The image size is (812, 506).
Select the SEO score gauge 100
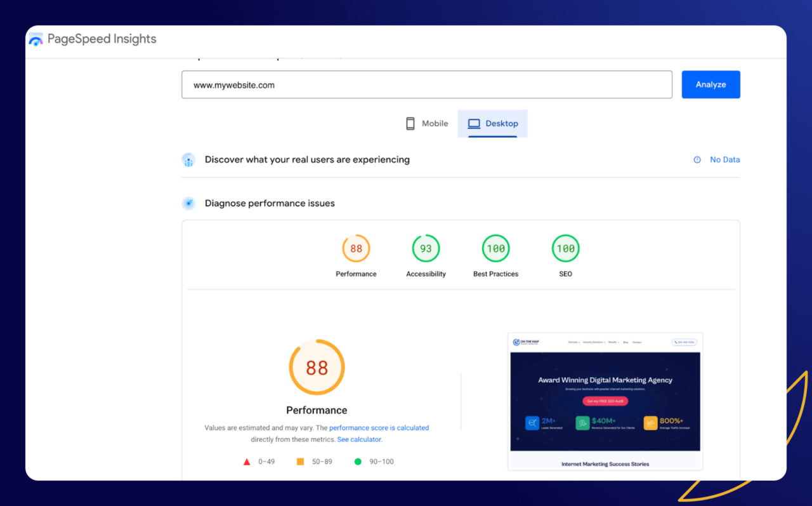pos(565,249)
